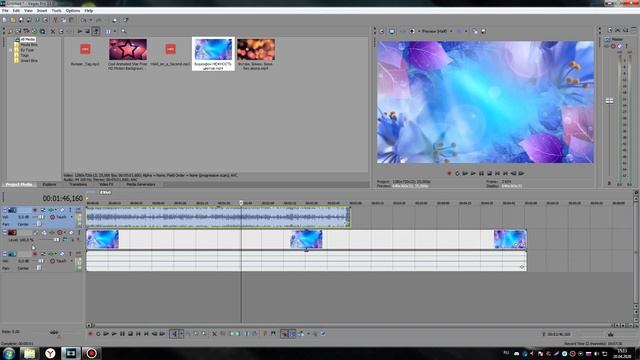Switch to the Media Generators tab
Image resolution: width=640 pixels, height=360 pixels.
(x=141, y=184)
